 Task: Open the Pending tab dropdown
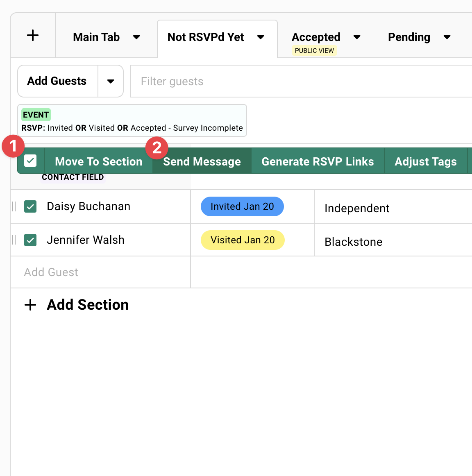(447, 37)
